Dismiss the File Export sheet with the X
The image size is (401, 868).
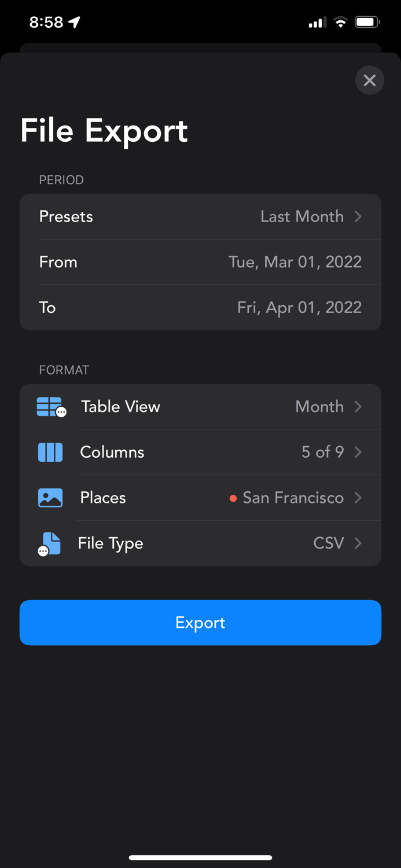click(x=370, y=80)
